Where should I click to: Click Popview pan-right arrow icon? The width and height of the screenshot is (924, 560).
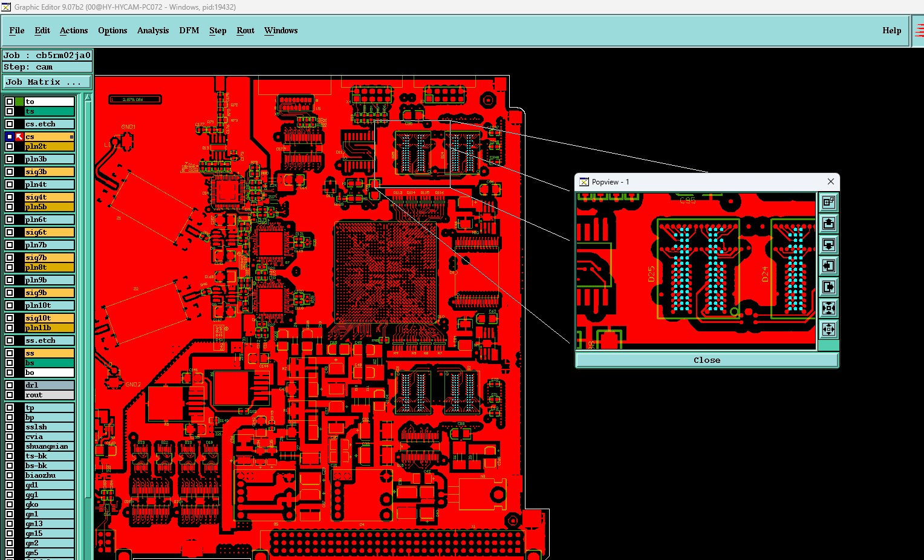point(828,287)
